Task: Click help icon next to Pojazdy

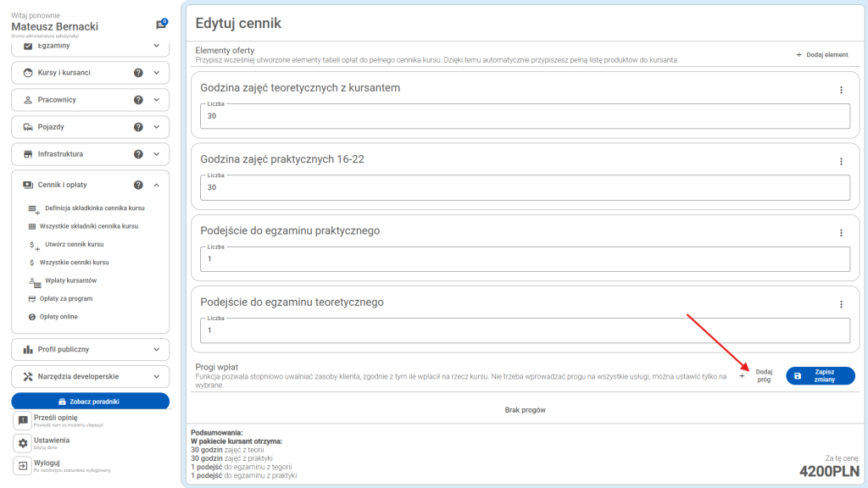Action: coord(138,127)
